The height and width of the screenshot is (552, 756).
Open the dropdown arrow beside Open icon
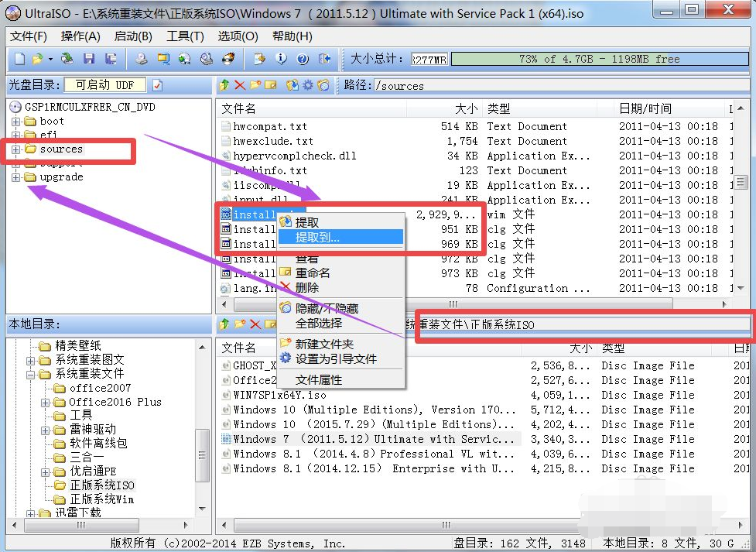[51, 59]
